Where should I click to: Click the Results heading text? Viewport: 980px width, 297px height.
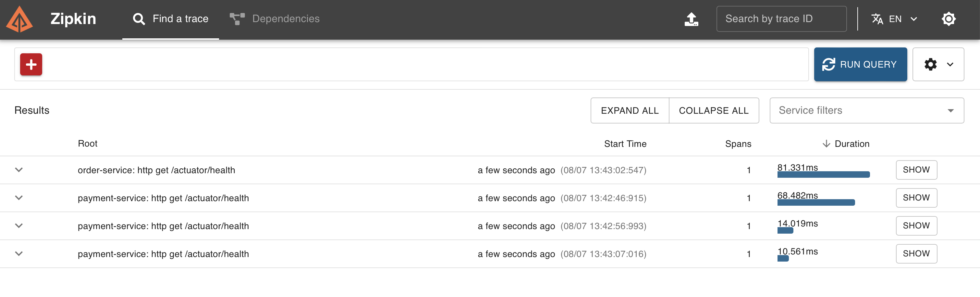pyautogui.click(x=32, y=110)
